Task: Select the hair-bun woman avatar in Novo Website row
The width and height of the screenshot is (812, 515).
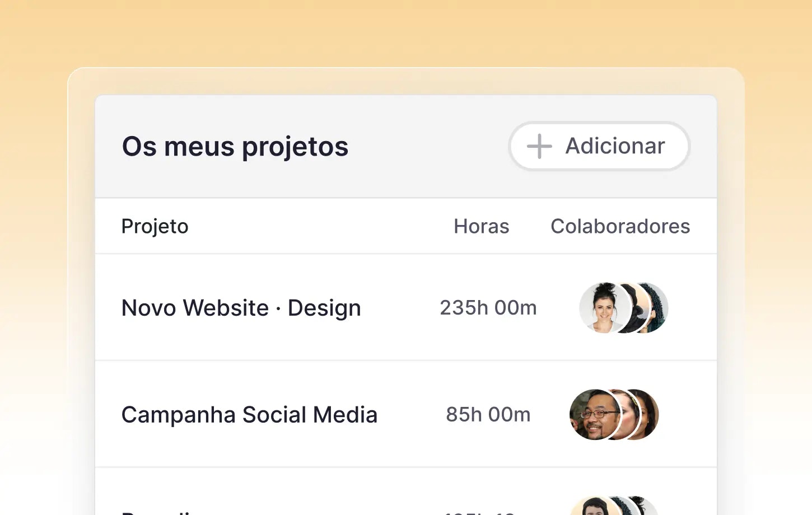Action: [602, 308]
